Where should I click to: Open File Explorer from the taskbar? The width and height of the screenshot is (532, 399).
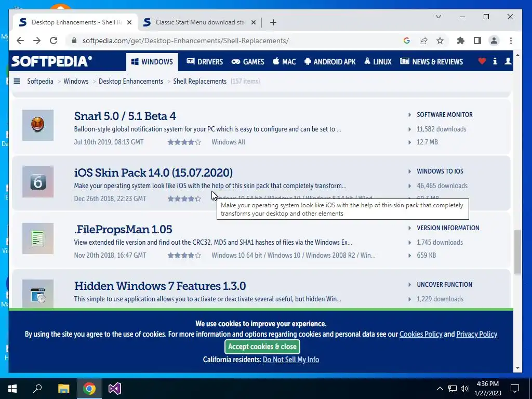tap(63, 389)
